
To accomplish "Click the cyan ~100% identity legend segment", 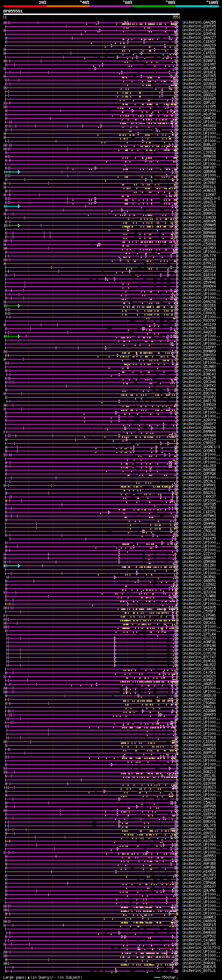I will click(x=197, y=7).
